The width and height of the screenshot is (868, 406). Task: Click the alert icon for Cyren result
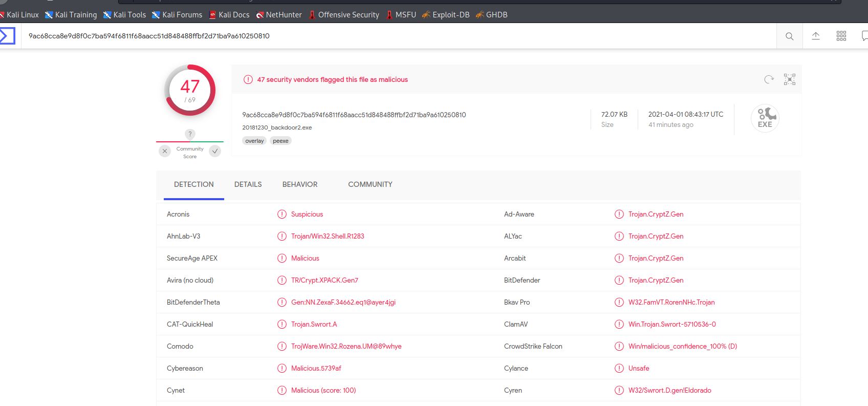click(x=619, y=391)
